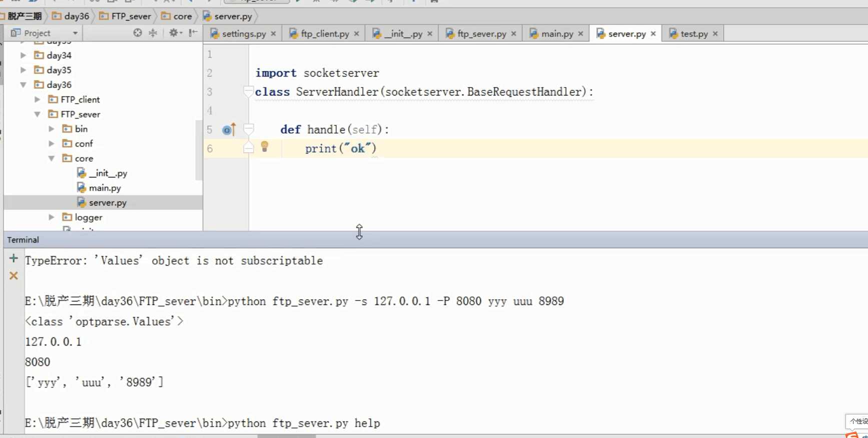Image resolution: width=868 pixels, height=438 pixels.
Task: Open the Project view dropdown
Action: coord(75,33)
